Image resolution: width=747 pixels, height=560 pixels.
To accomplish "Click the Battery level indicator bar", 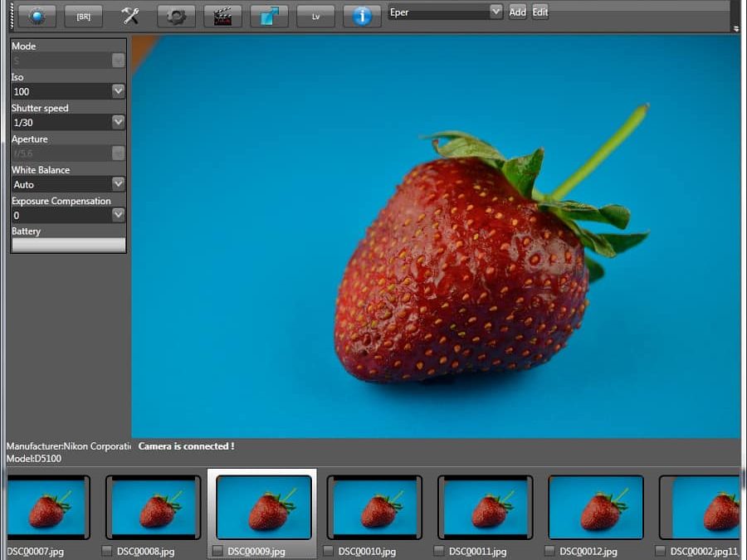I will point(67,245).
